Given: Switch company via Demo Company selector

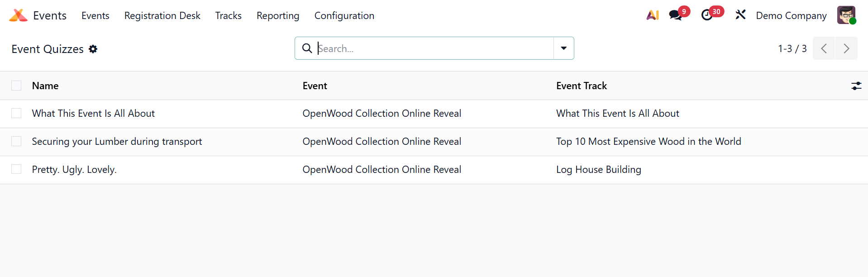Looking at the screenshot, I should pyautogui.click(x=791, y=16).
